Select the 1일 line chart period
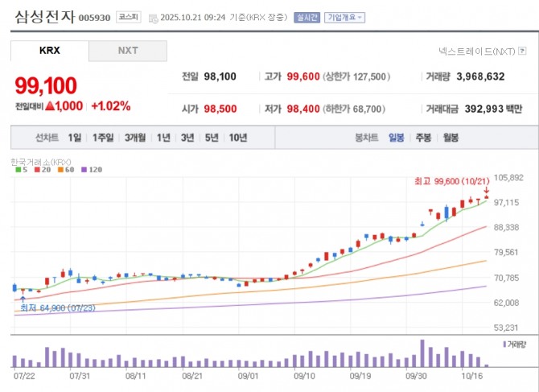The width and height of the screenshot is (539, 392). (75, 138)
